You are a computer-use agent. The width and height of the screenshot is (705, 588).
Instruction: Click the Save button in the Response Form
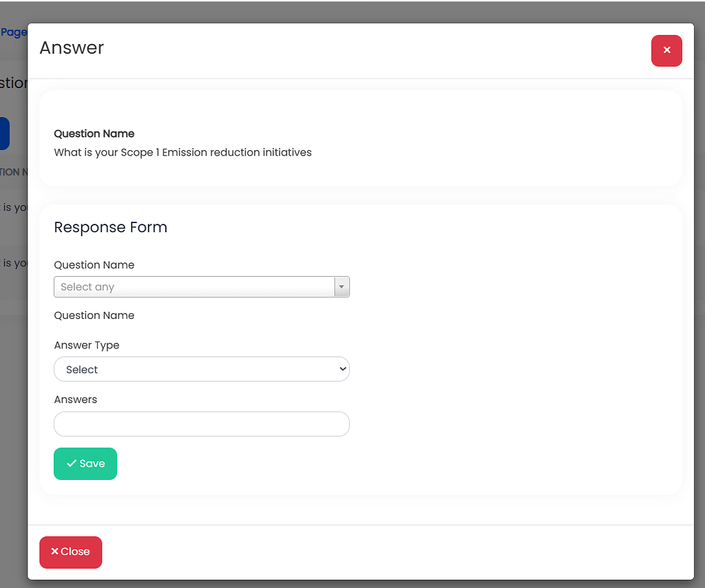pos(85,463)
